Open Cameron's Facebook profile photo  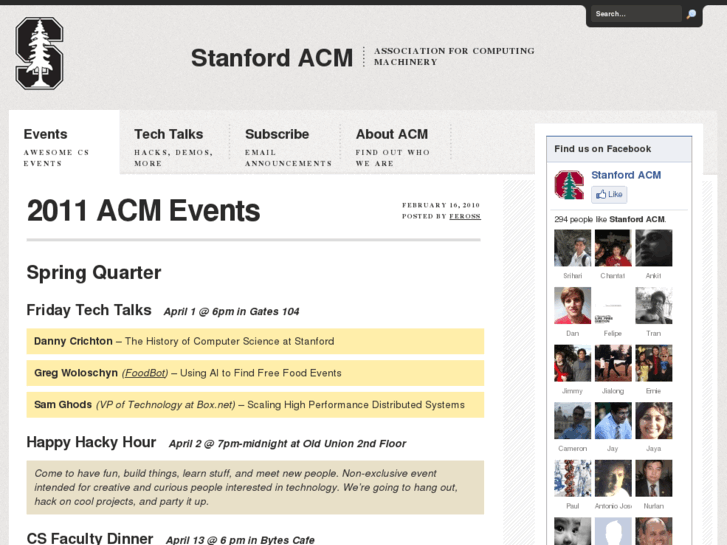coord(572,421)
